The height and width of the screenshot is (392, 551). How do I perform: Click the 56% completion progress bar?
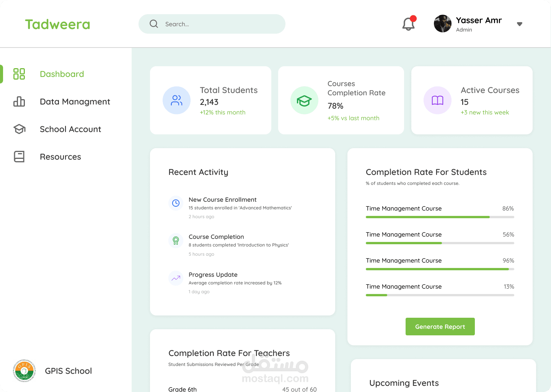pyautogui.click(x=440, y=243)
